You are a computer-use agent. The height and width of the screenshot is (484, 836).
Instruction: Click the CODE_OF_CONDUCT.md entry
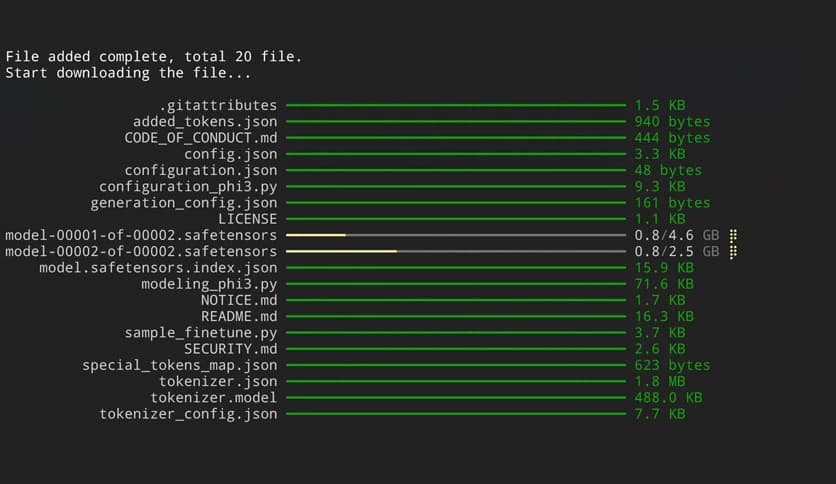pos(201,137)
